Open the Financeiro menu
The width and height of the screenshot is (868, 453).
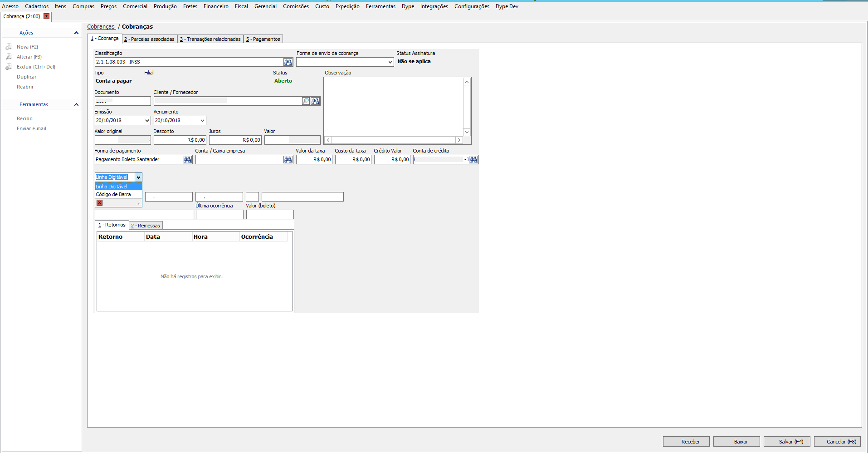click(x=216, y=6)
